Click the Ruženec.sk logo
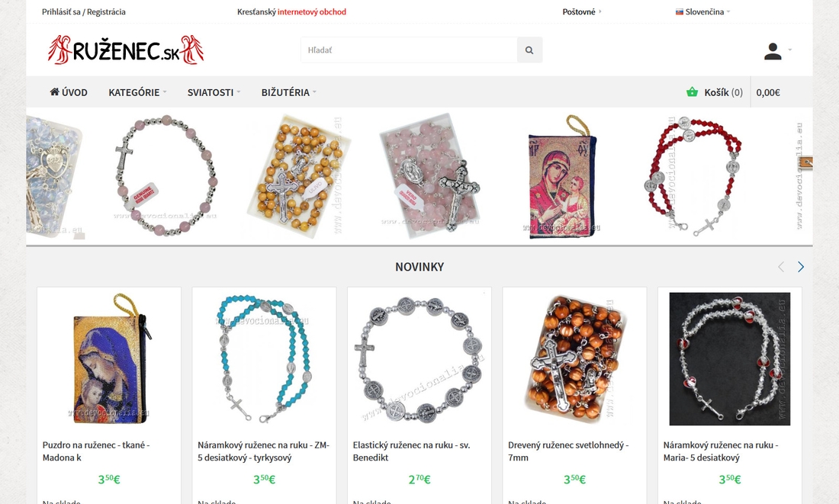The width and height of the screenshot is (839, 504). (126, 50)
